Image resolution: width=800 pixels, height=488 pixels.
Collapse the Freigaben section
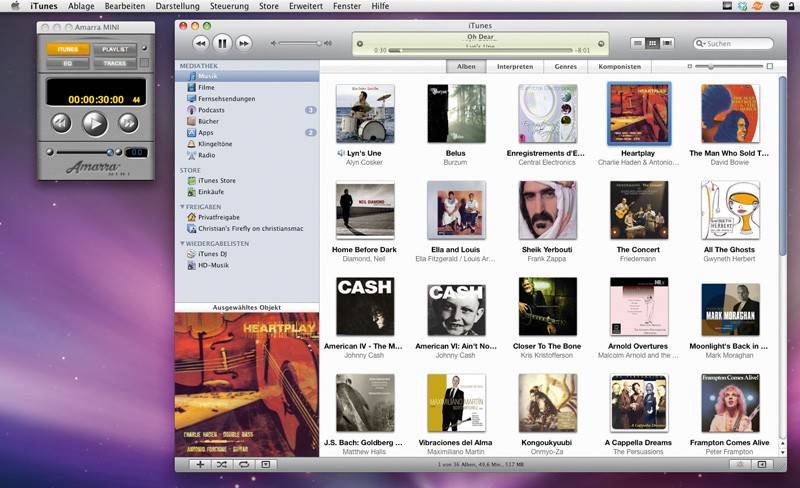coord(182,207)
